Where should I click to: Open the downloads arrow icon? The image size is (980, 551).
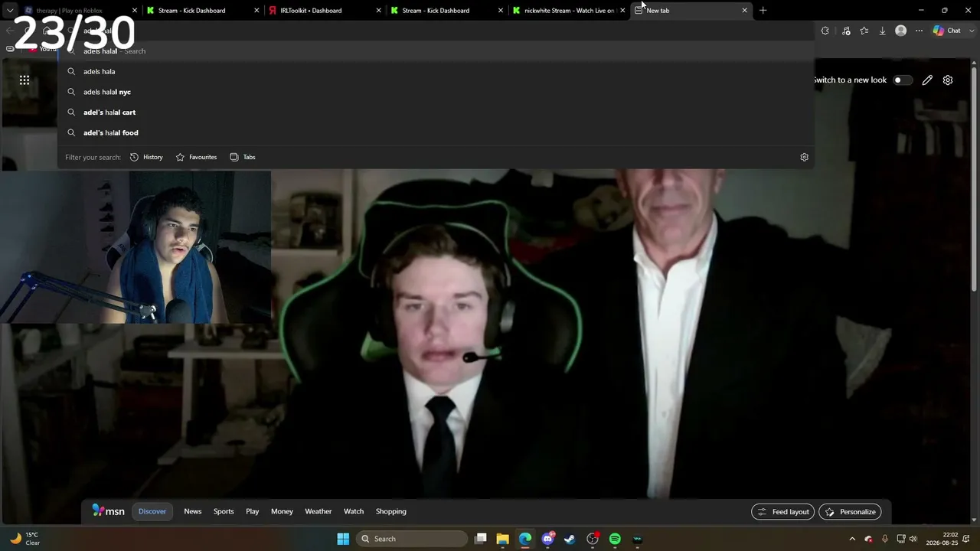pos(882,31)
